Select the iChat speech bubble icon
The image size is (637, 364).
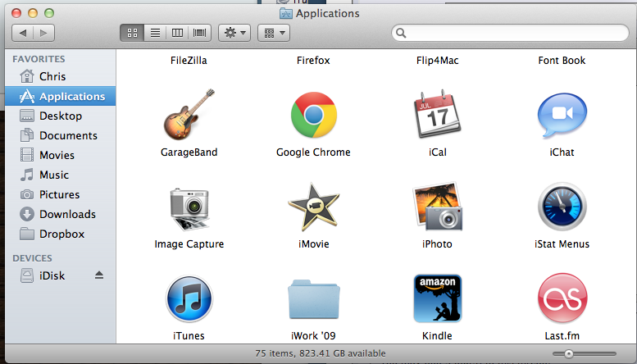point(562,116)
